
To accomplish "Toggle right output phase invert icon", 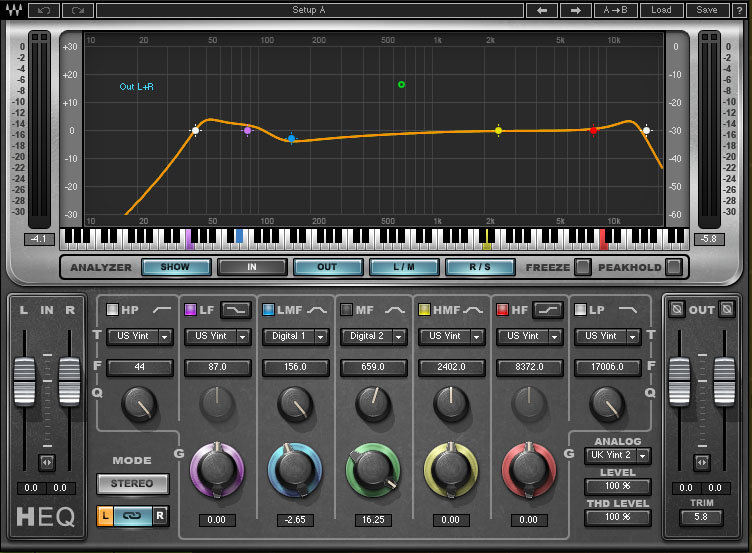I will coord(727,309).
